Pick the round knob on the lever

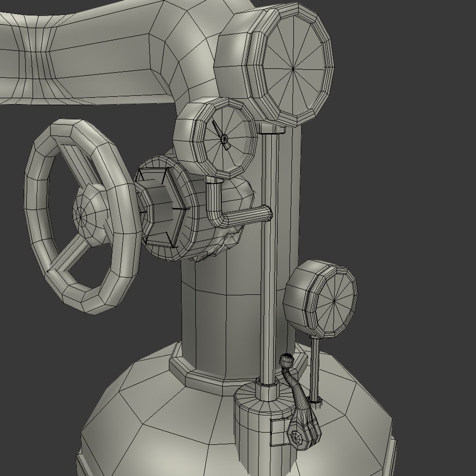(x=286, y=361)
